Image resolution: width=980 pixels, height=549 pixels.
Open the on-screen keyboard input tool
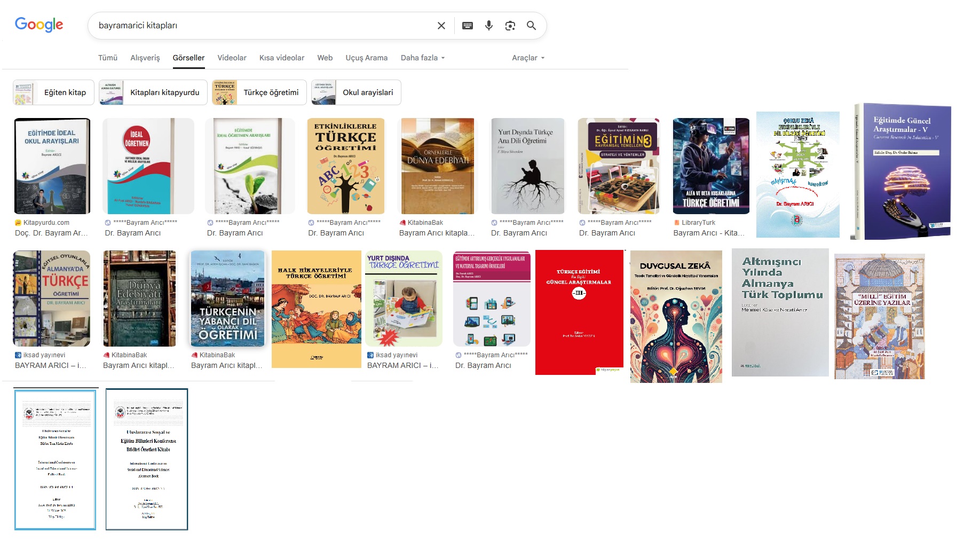[467, 26]
